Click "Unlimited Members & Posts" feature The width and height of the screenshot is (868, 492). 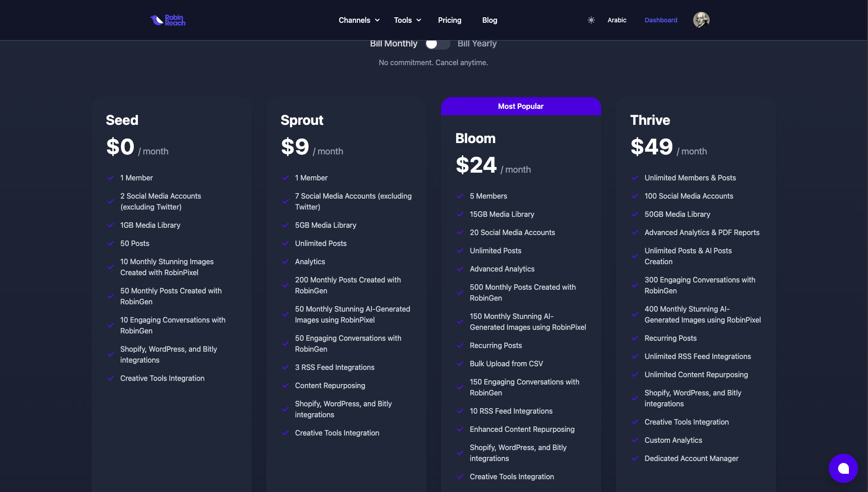tap(690, 178)
